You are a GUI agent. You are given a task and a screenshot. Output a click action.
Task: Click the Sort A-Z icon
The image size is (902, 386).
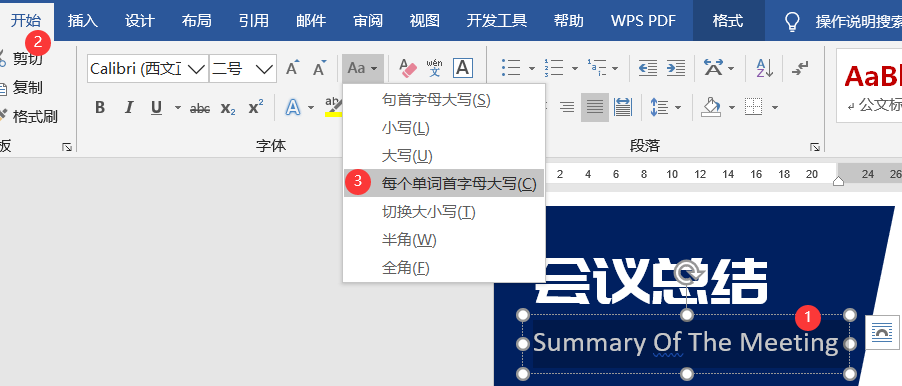(764, 68)
